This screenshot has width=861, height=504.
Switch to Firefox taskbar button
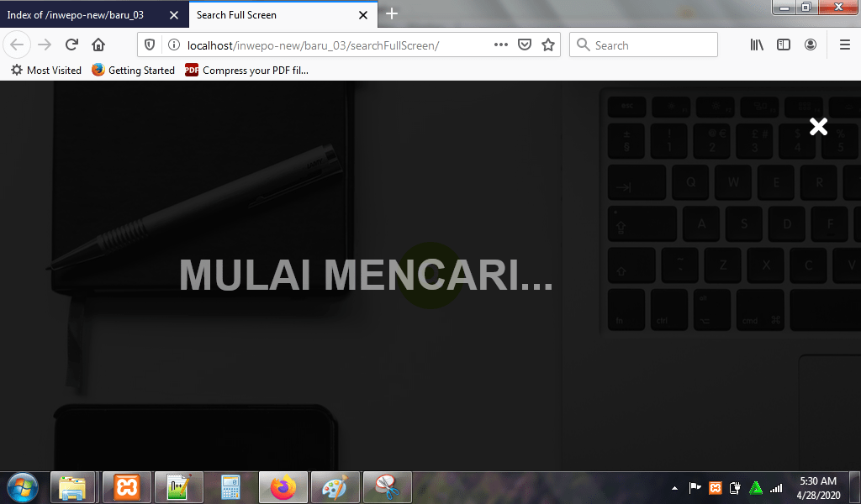click(x=283, y=487)
